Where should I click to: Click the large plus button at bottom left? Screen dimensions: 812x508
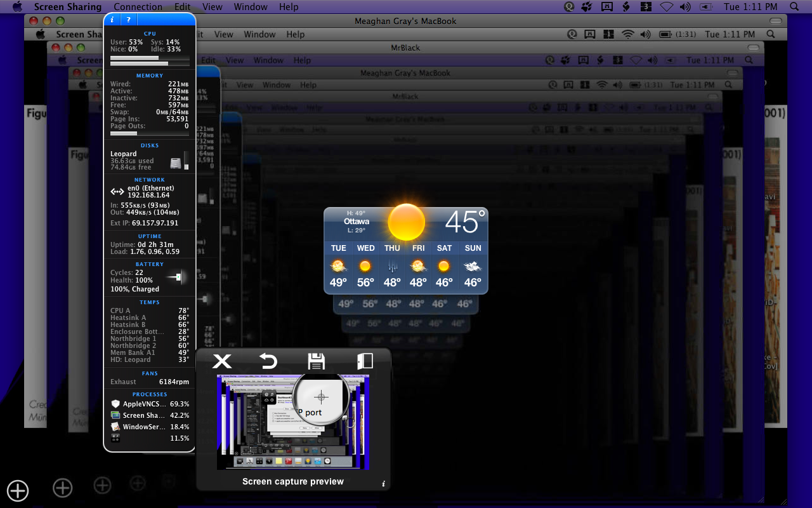click(17, 490)
